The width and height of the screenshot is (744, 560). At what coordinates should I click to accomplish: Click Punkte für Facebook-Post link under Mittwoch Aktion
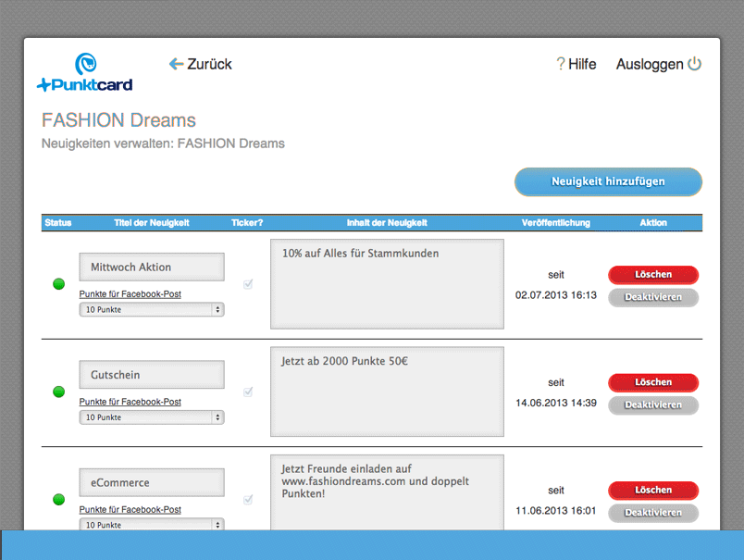click(130, 294)
